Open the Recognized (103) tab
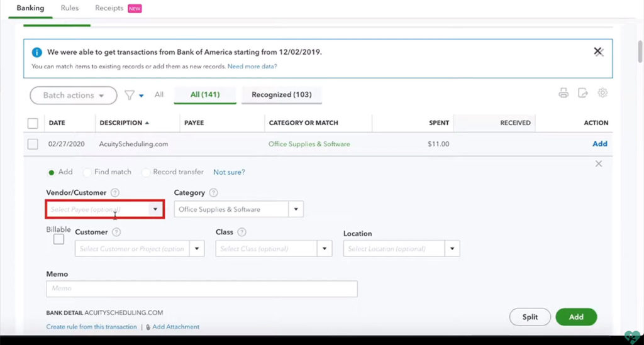 pyautogui.click(x=281, y=95)
